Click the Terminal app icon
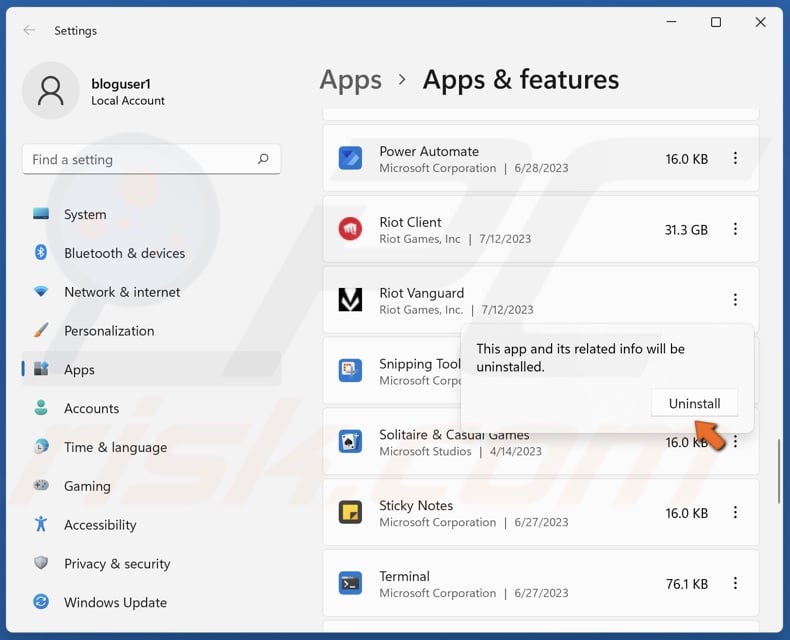 pos(350,584)
